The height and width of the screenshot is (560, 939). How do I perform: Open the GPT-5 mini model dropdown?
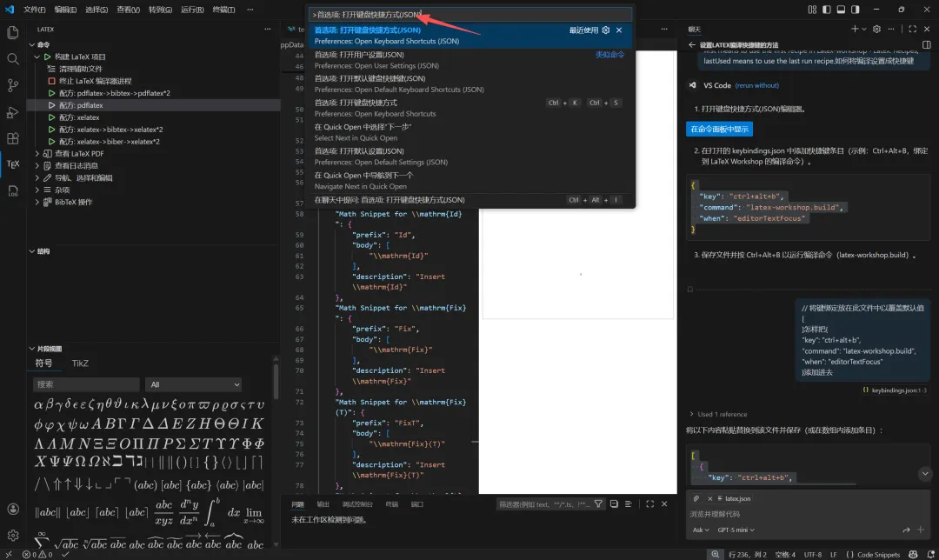point(736,530)
